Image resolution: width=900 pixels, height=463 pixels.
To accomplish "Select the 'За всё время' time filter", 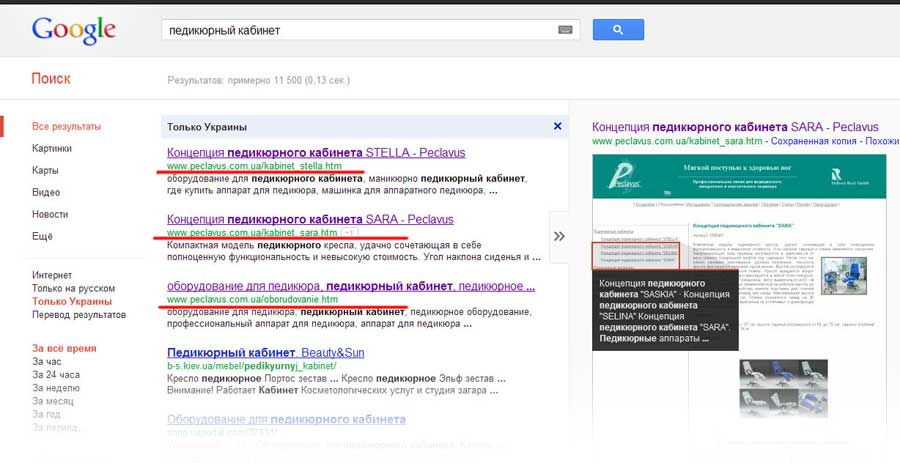I will click(x=64, y=348).
